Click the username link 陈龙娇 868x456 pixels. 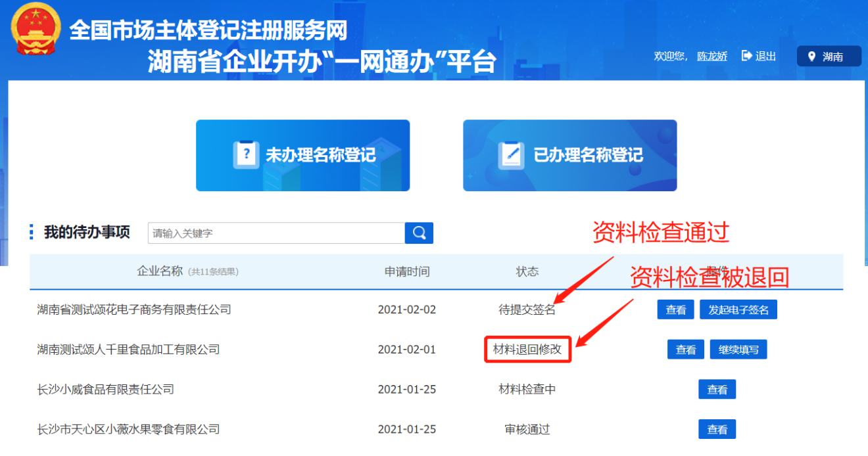pos(711,57)
